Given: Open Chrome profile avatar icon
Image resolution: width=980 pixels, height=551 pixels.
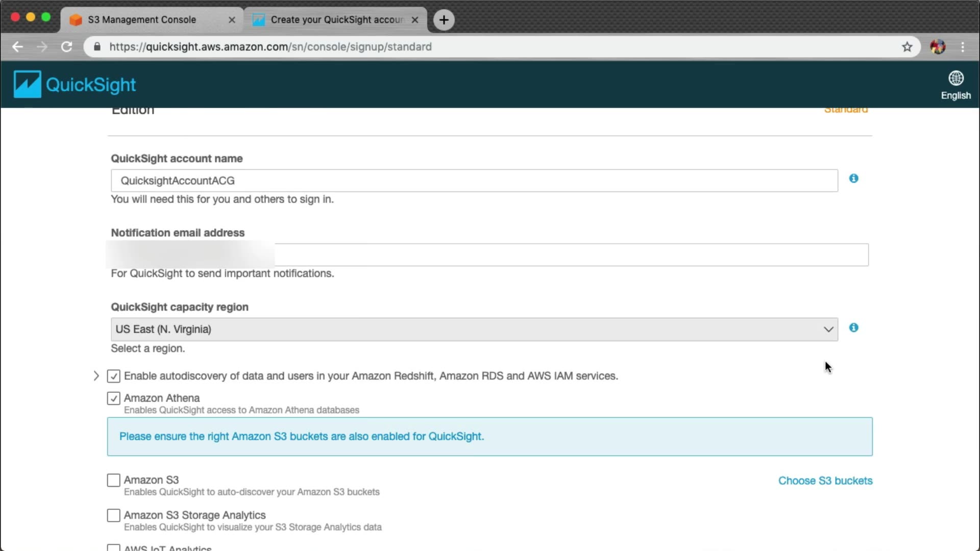Looking at the screenshot, I should click(937, 47).
